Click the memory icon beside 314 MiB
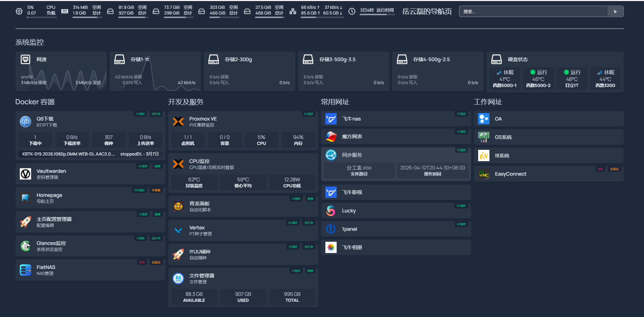644x317 pixels. point(65,11)
